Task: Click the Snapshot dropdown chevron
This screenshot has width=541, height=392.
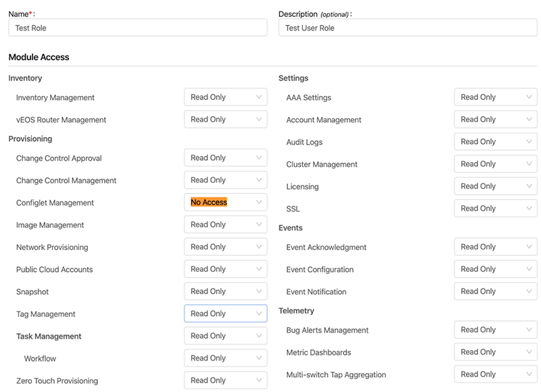Action: click(259, 291)
